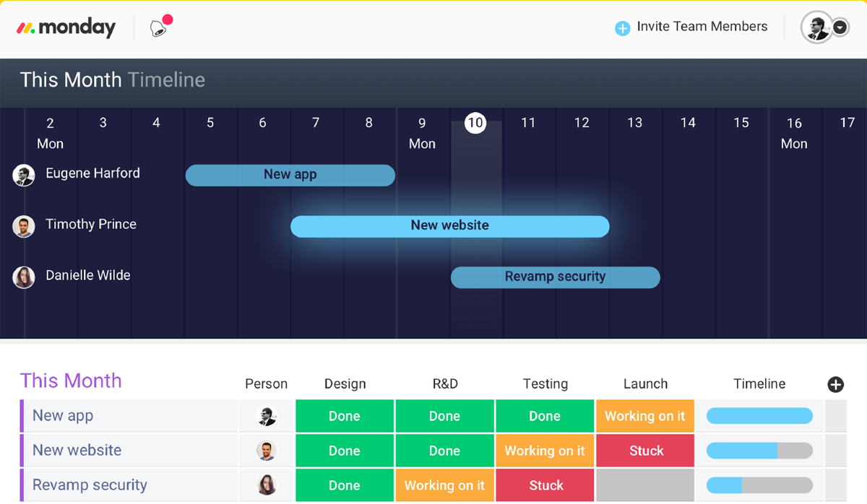Click the Timeline column header

coord(759,384)
